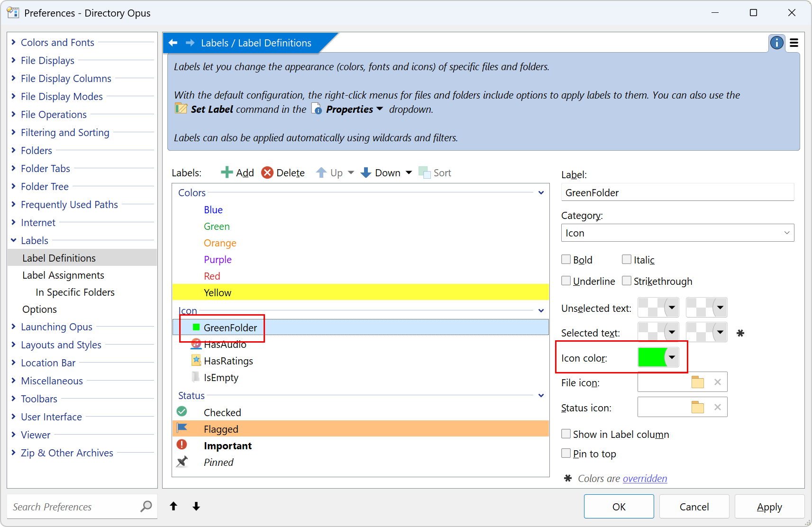812x527 pixels.
Task: Click the green plus Add label icon
Action: point(227,173)
